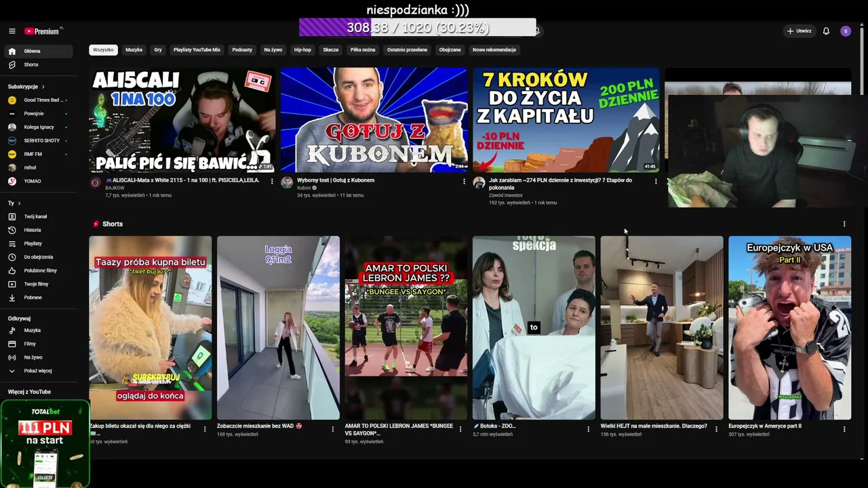Play the Gotuj z Kubonem thumbnail
This screenshot has width=868, height=488.
(374, 120)
